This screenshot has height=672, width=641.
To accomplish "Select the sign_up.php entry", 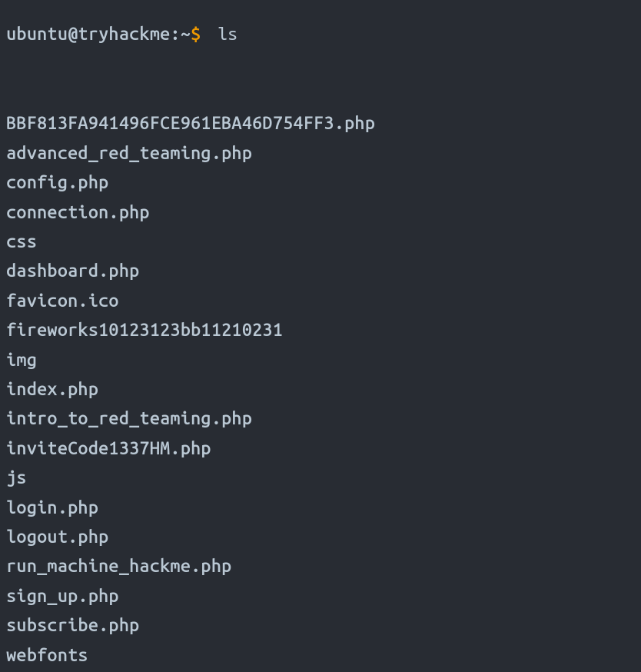I will coord(62,596).
